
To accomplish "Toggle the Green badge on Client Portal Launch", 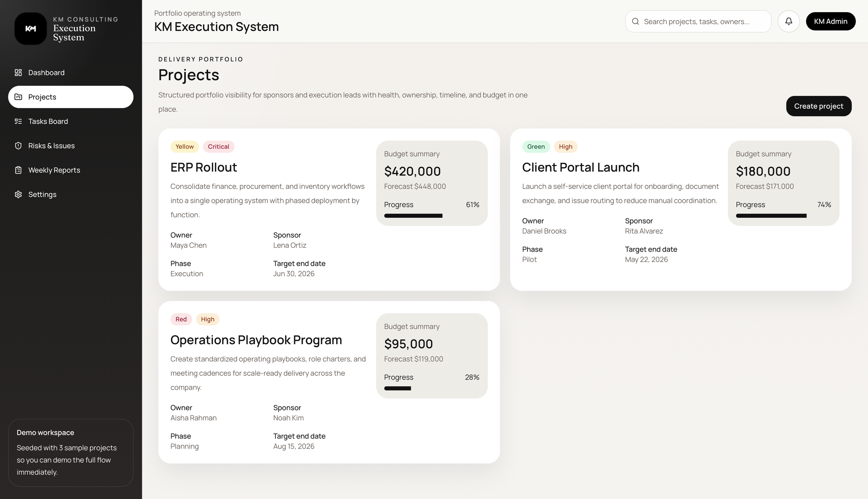I will (536, 146).
